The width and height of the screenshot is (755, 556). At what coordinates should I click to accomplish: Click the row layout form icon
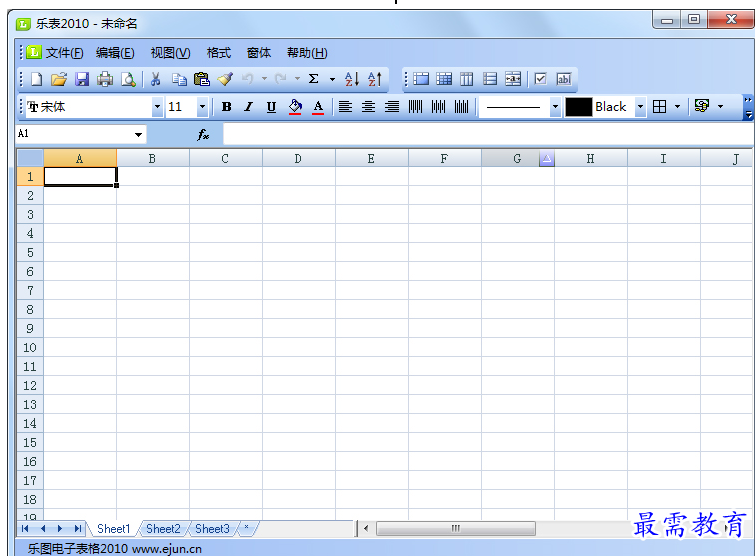coord(490,79)
